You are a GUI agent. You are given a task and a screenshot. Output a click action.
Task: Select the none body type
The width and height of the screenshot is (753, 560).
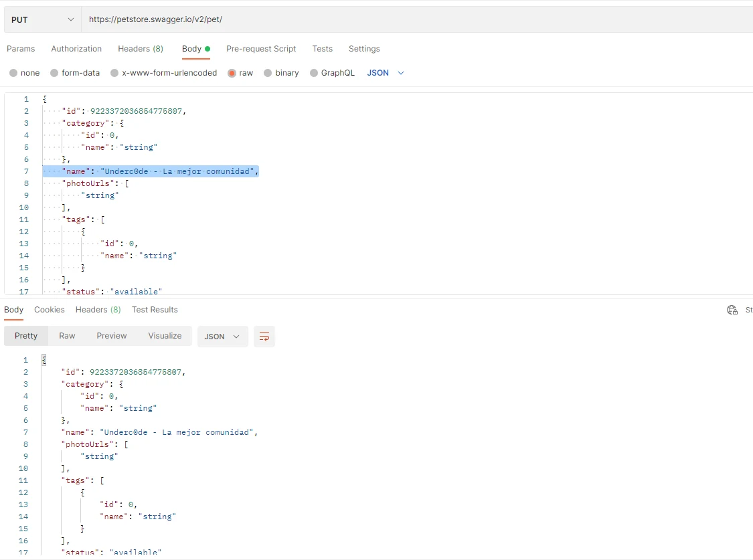click(25, 73)
